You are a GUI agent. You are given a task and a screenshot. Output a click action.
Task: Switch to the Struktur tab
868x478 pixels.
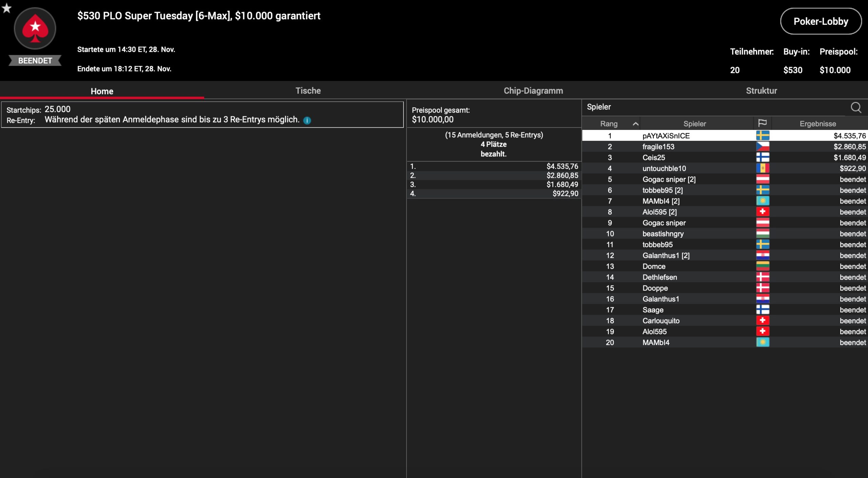coord(761,91)
